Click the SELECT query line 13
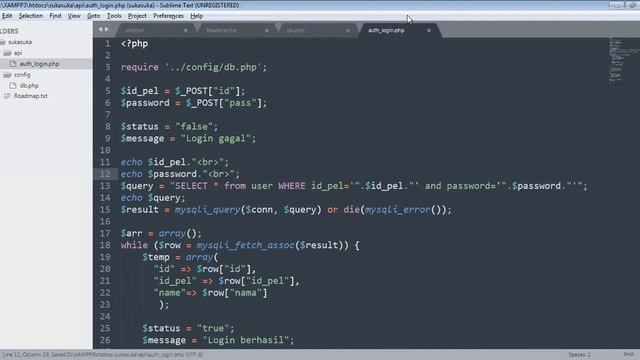This screenshot has width=640, height=360. [x=354, y=186]
